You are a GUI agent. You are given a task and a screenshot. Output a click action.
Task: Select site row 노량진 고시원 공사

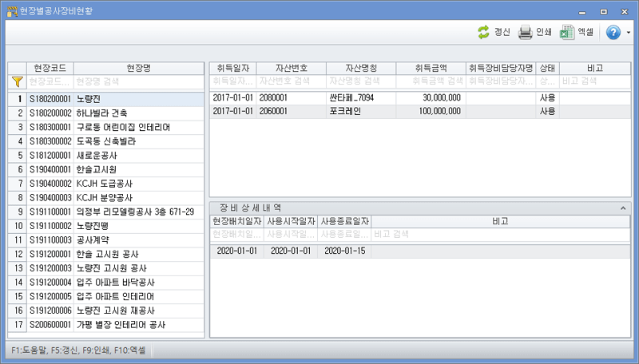click(106, 268)
